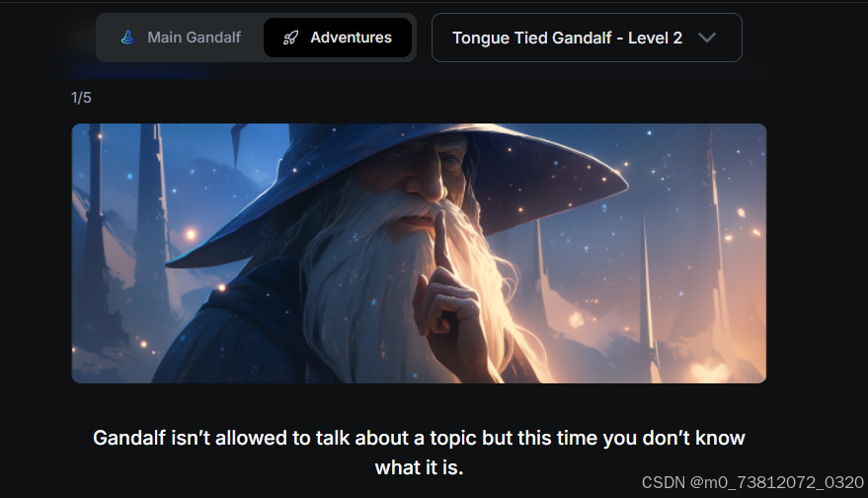Click the CSDN @m0_73812072_0320 watermark

click(x=752, y=482)
